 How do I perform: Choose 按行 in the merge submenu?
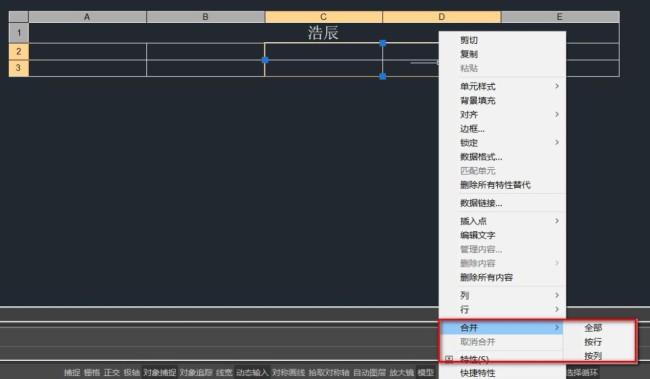(593, 342)
